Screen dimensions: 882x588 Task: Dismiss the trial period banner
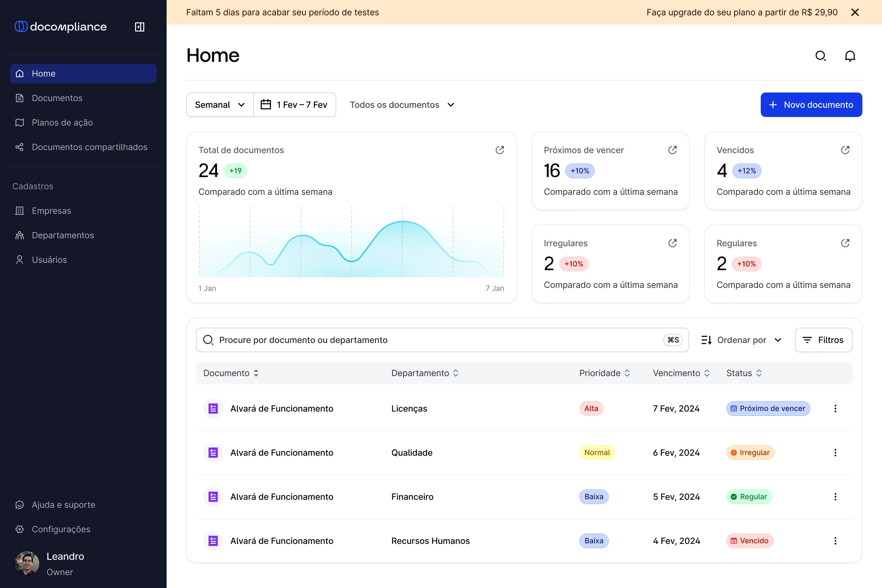point(855,12)
